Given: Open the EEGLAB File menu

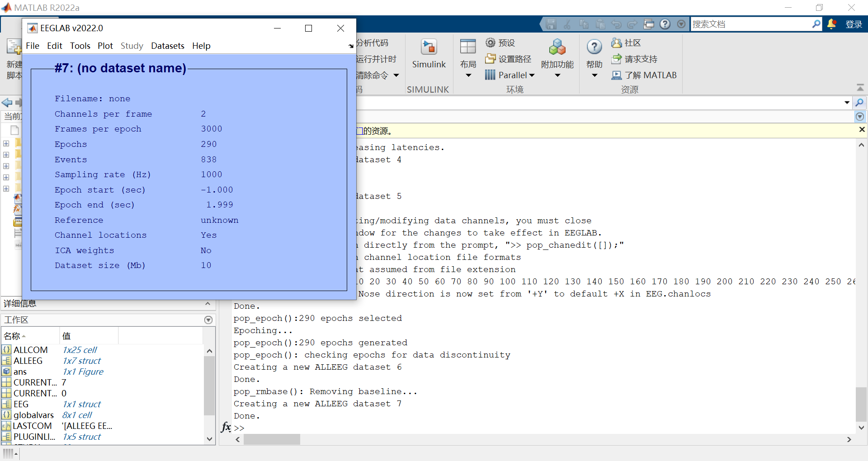Looking at the screenshot, I should [33, 46].
